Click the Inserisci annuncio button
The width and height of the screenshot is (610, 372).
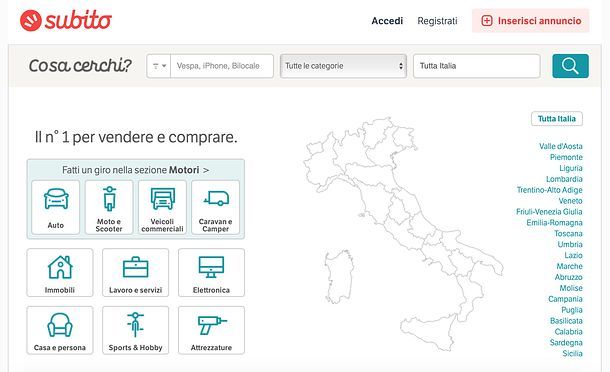(531, 21)
